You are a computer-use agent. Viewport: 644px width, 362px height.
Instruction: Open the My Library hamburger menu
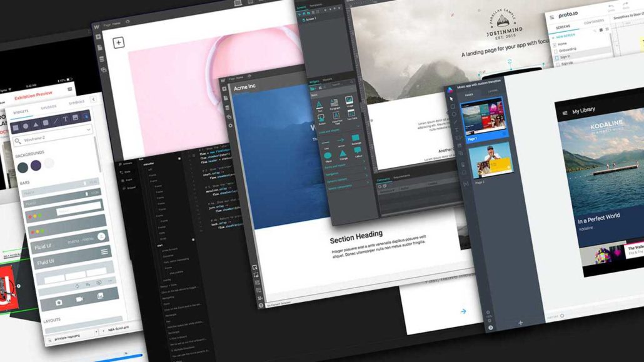[x=565, y=113]
